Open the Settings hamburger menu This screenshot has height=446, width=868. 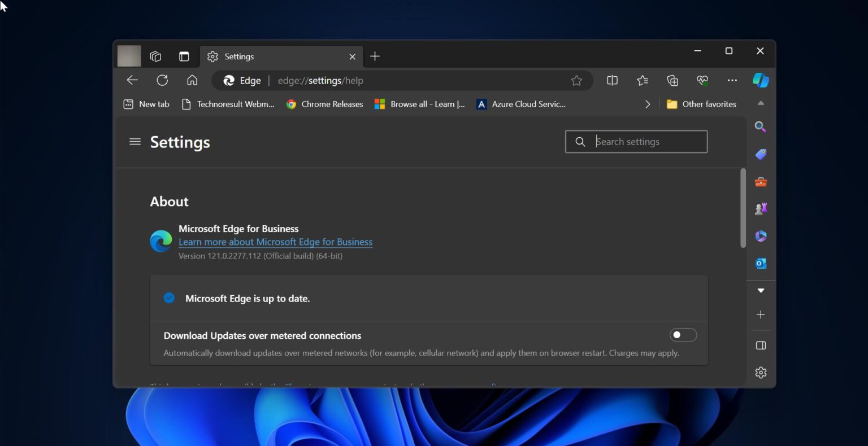135,142
